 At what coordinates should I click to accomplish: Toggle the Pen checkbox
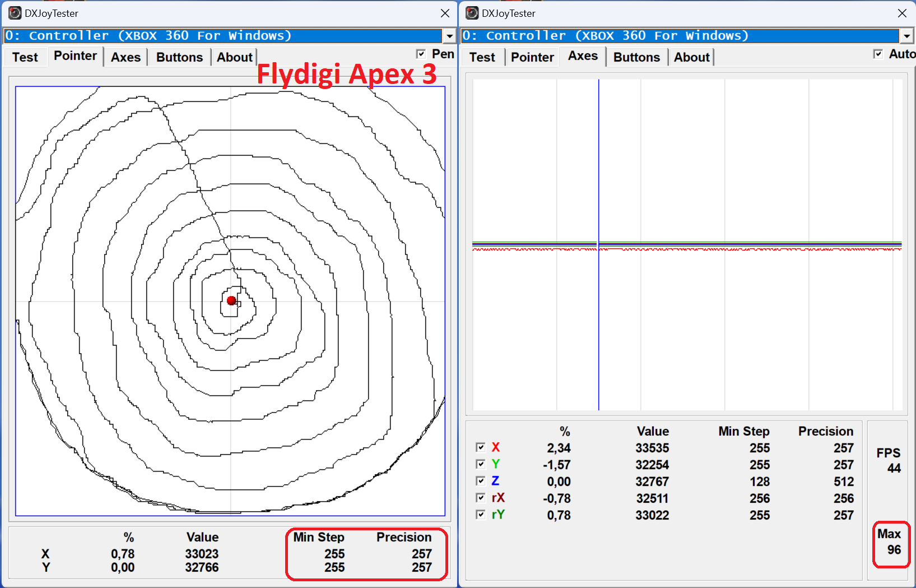pos(421,54)
